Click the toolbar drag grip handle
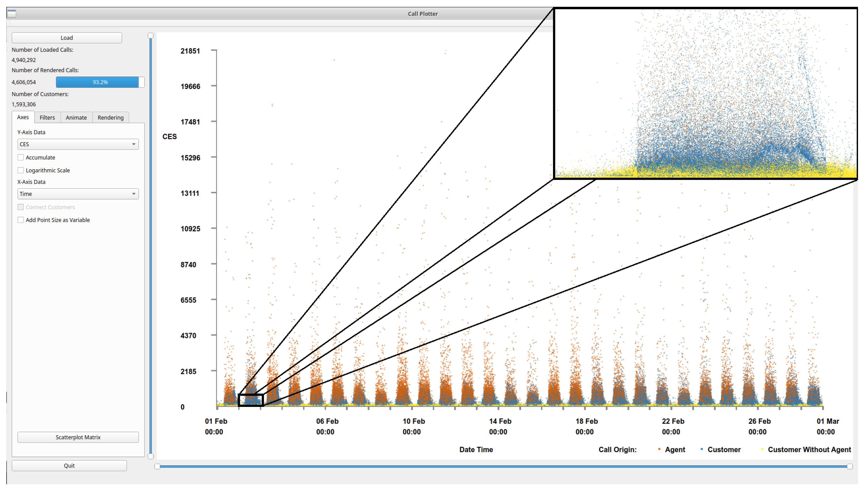Viewport: 868px width, 493px height. [10, 23]
